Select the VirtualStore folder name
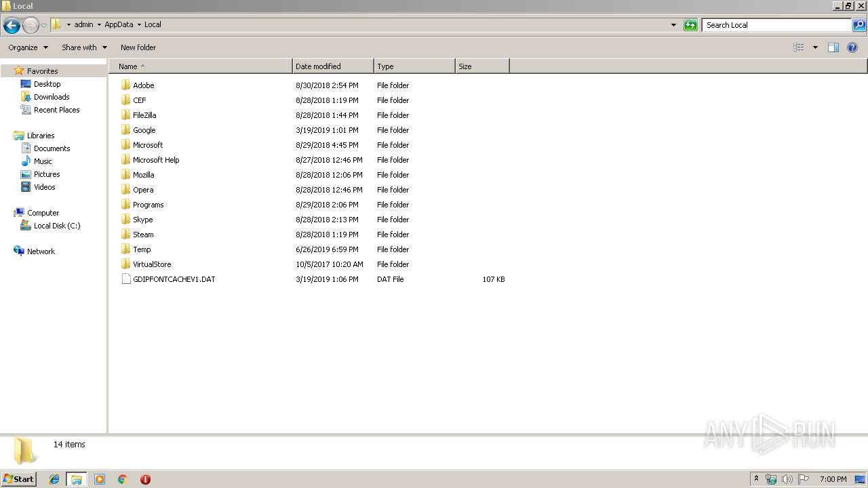868x488 pixels. [x=152, y=264]
